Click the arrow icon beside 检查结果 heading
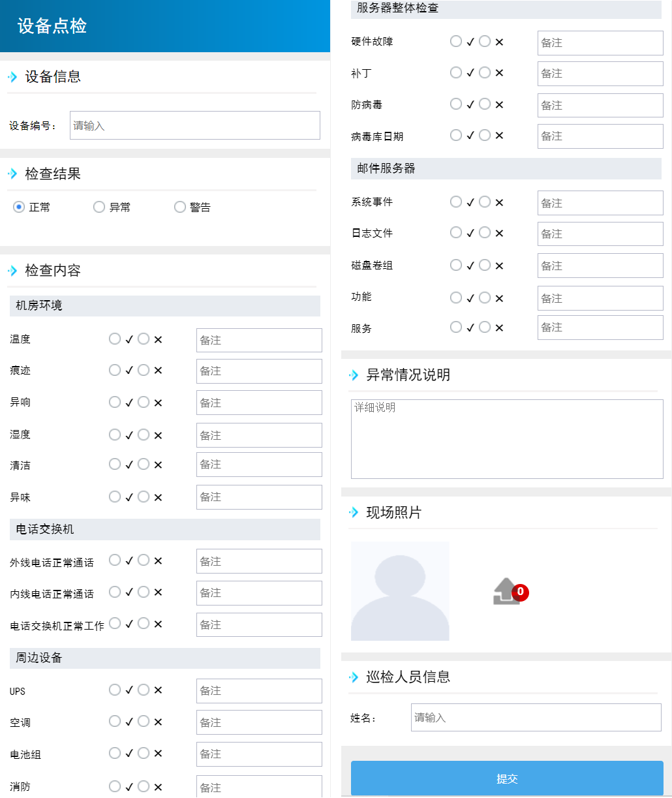 pyautogui.click(x=12, y=174)
